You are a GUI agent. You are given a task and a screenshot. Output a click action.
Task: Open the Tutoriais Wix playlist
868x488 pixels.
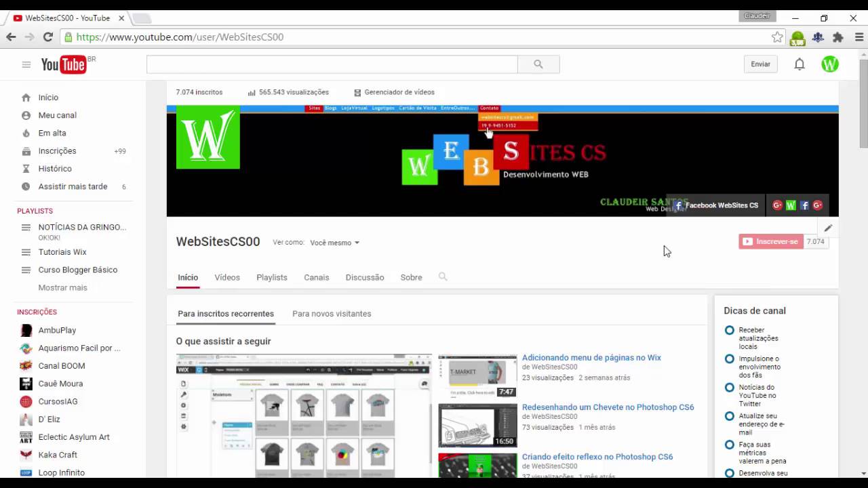coord(62,252)
